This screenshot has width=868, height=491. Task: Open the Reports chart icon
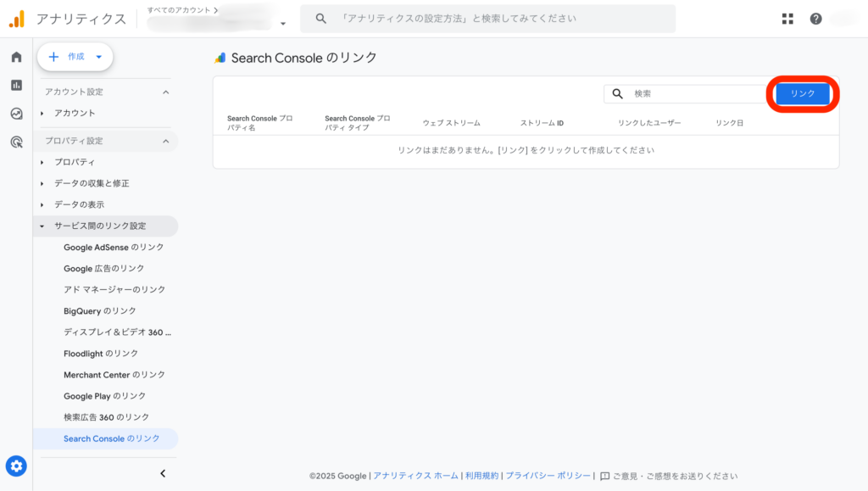pos(16,85)
